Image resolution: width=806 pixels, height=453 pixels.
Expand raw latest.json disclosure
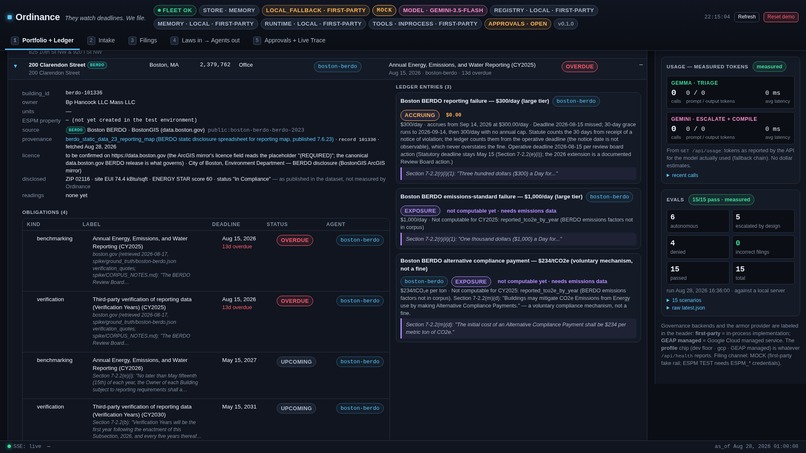click(686, 308)
